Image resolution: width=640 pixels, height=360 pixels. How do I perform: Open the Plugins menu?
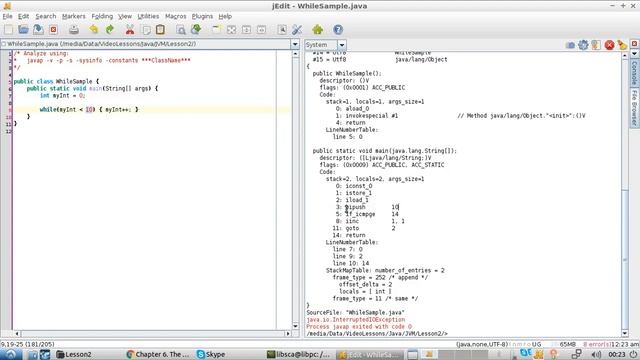pos(202,16)
